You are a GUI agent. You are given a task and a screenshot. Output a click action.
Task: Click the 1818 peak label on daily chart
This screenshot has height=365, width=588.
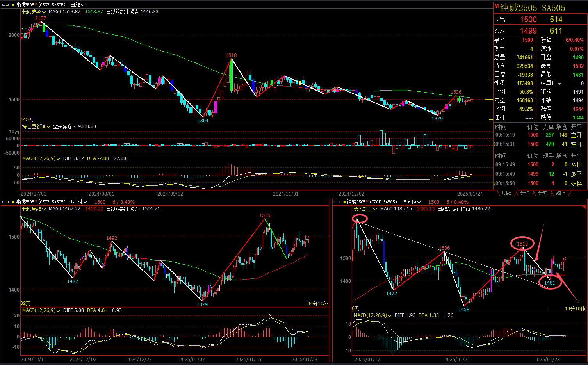231,55
